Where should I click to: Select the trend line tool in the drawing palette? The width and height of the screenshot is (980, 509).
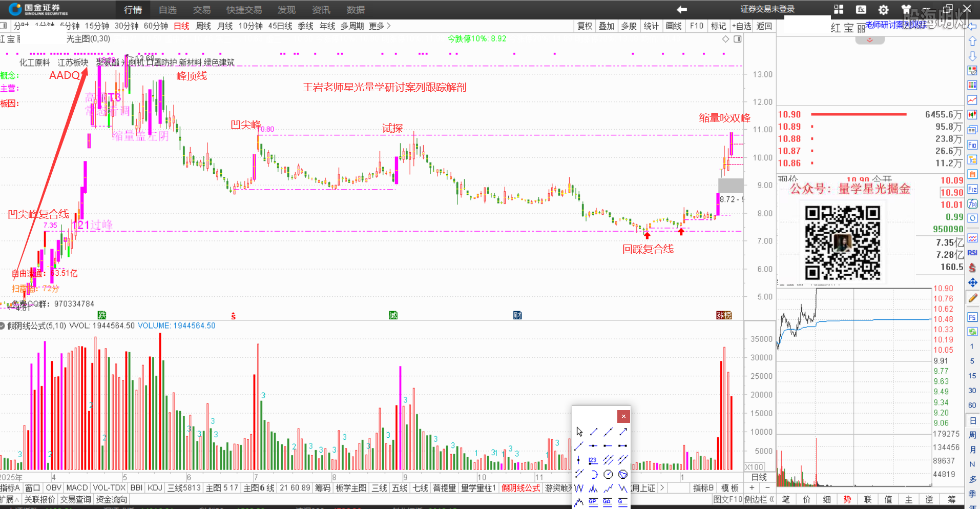click(593, 432)
